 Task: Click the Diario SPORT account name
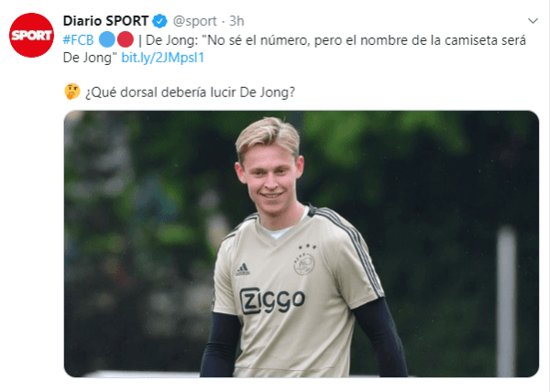coord(105,21)
